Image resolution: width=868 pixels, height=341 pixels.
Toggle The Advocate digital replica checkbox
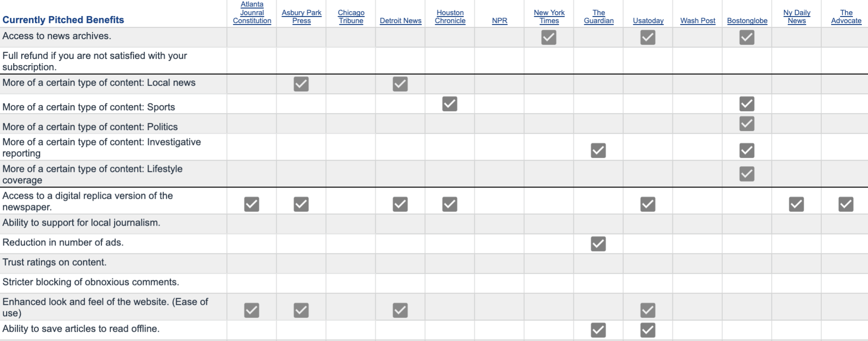[845, 204]
